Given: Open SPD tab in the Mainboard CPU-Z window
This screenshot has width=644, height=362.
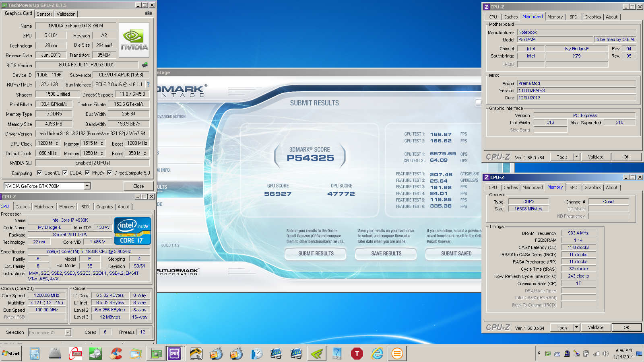Looking at the screenshot, I should click(x=574, y=17).
